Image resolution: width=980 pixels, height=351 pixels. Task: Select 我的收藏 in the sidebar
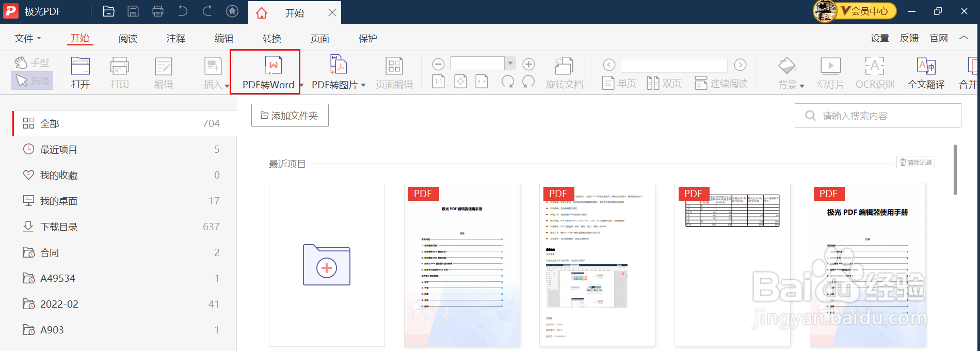(x=124, y=175)
